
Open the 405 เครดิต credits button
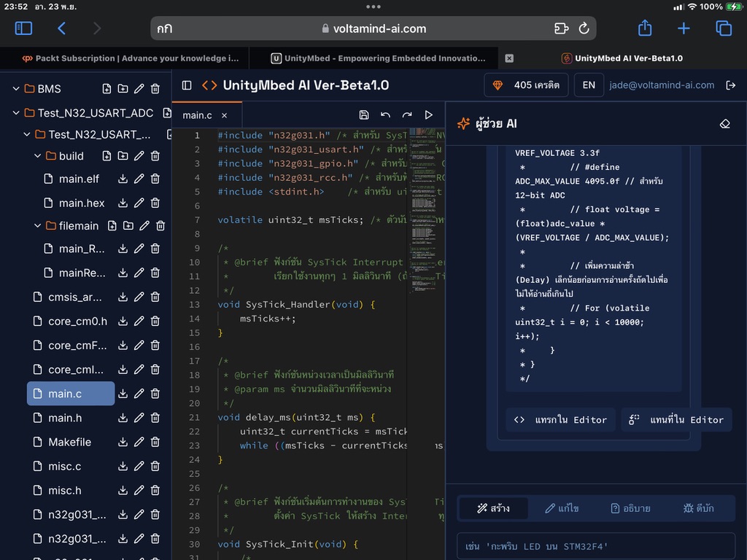[526, 85]
